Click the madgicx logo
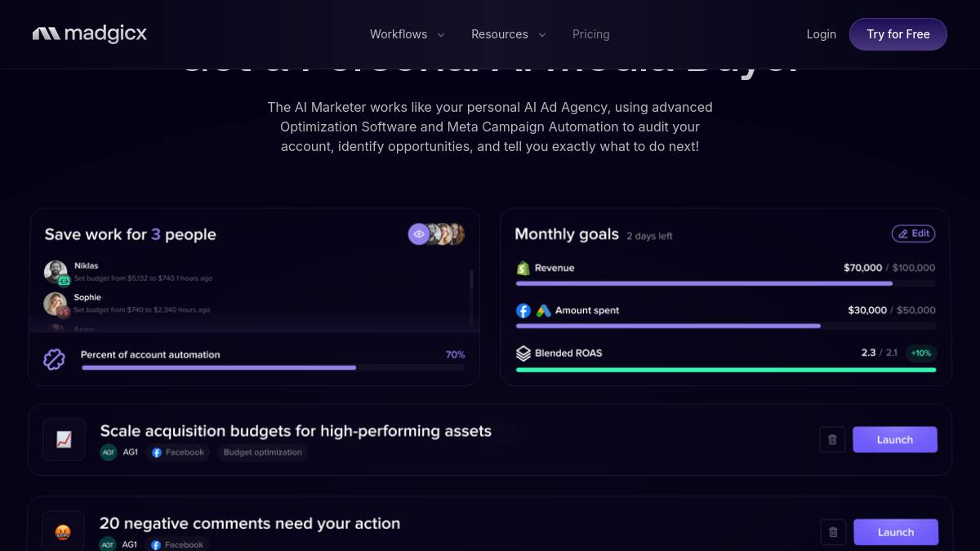The height and width of the screenshot is (551, 980). click(90, 33)
